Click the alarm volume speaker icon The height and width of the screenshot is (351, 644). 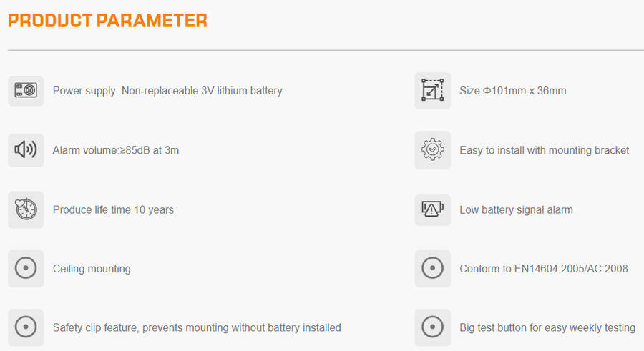(26, 150)
